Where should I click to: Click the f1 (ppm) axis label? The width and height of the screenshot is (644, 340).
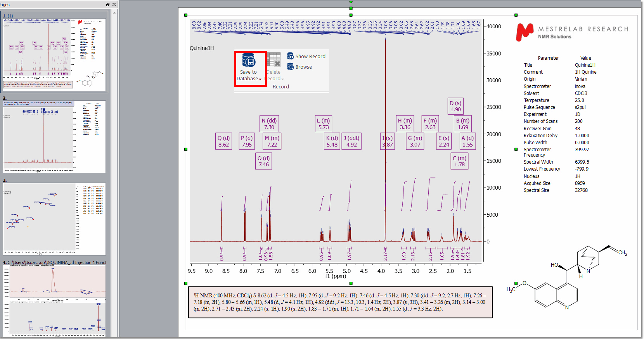(336, 276)
